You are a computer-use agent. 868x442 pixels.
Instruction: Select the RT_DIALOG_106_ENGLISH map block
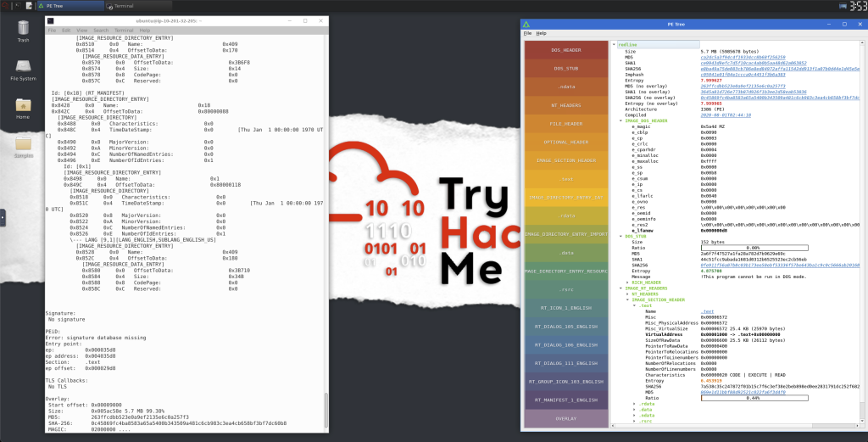click(x=566, y=345)
